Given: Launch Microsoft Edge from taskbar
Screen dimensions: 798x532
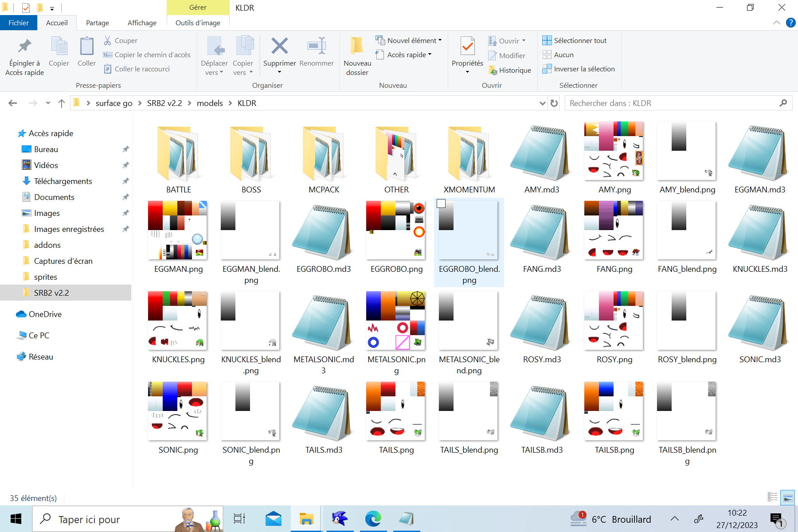Looking at the screenshot, I should [x=373, y=519].
